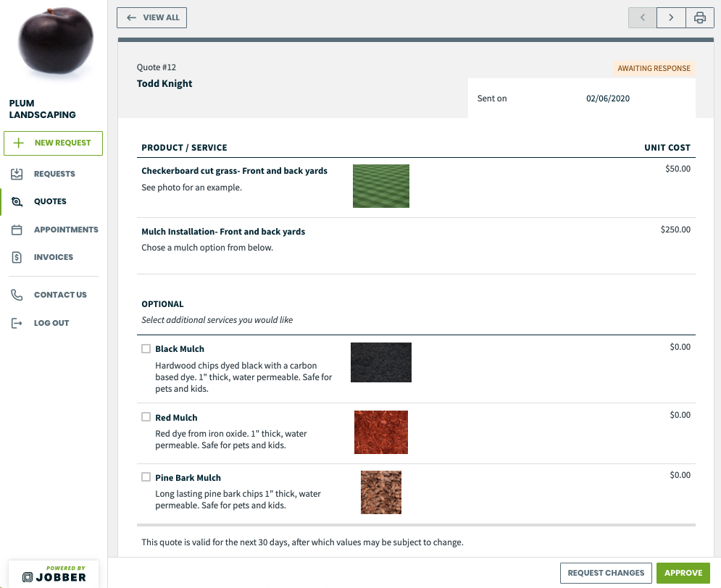Print the quote using the printer icon
Screen dimensions: 721x588
pos(699,17)
